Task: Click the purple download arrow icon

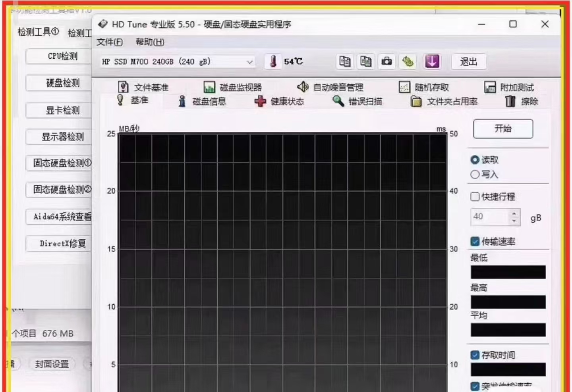Action: (x=432, y=61)
